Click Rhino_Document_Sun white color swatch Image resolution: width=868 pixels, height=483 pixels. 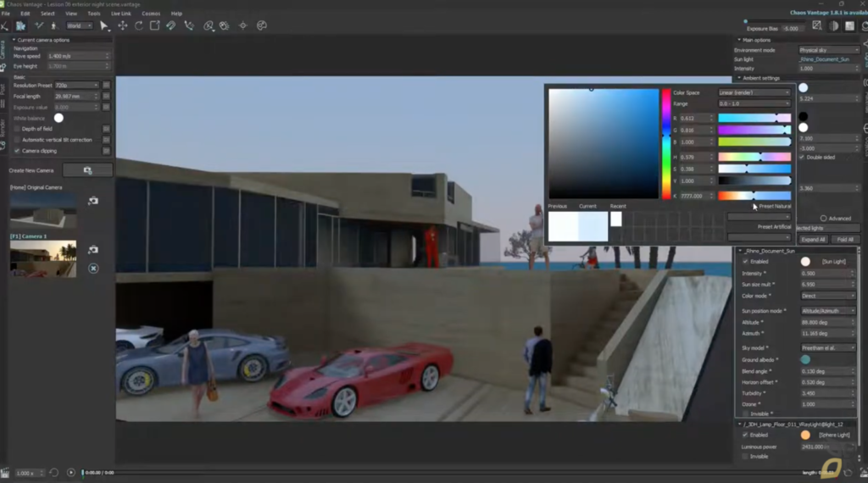(x=805, y=262)
